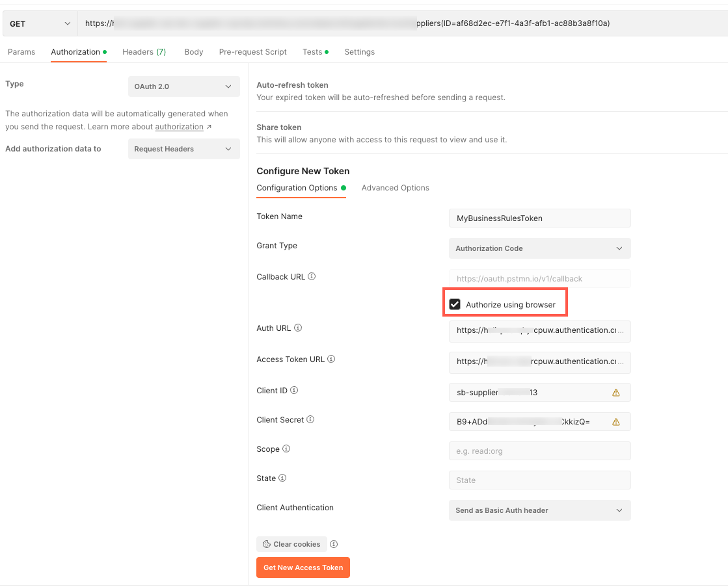Image resolution: width=728 pixels, height=587 pixels.
Task: Uncheck the Authorize using browser checkbox
Action: coord(454,304)
